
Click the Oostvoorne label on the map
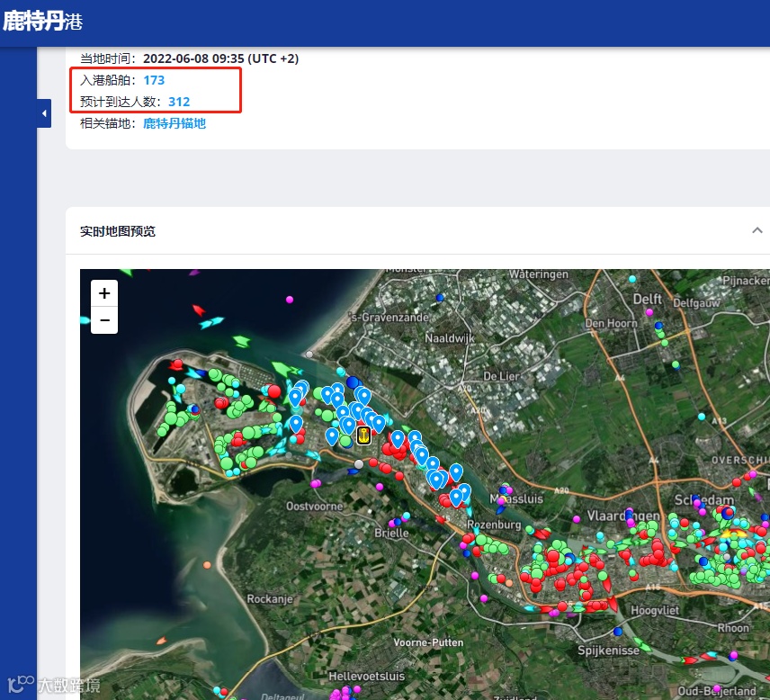pyautogui.click(x=314, y=506)
